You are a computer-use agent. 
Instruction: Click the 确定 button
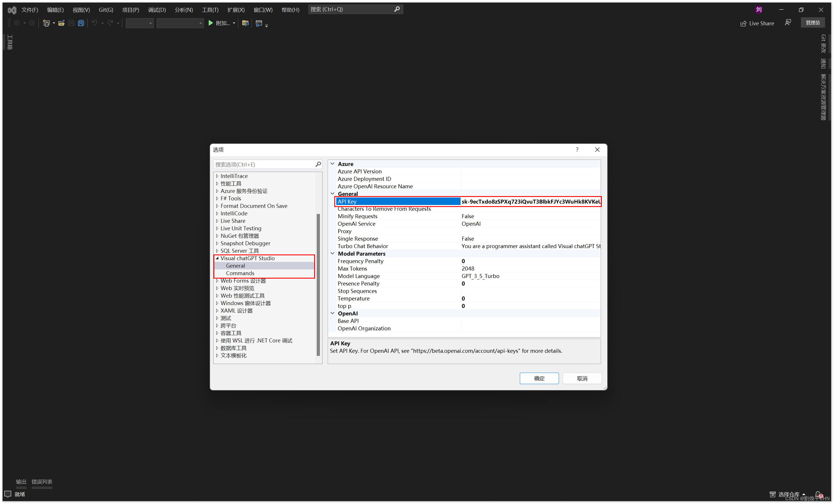539,378
